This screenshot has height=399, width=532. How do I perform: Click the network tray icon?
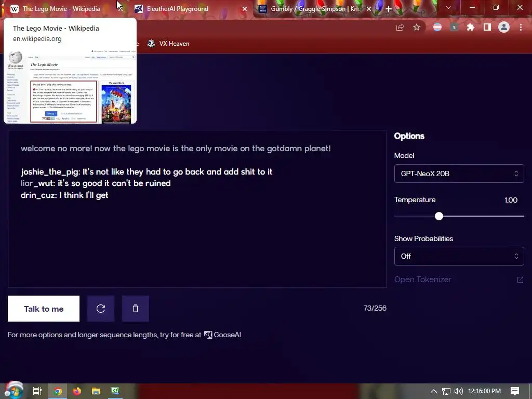pyautogui.click(x=446, y=391)
